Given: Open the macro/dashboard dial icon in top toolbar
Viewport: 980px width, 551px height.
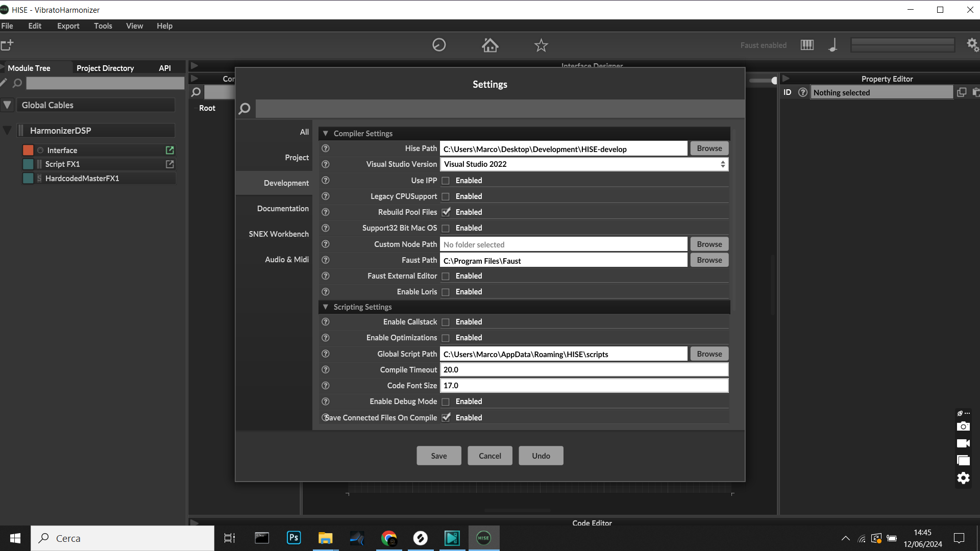Looking at the screenshot, I should click(439, 45).
